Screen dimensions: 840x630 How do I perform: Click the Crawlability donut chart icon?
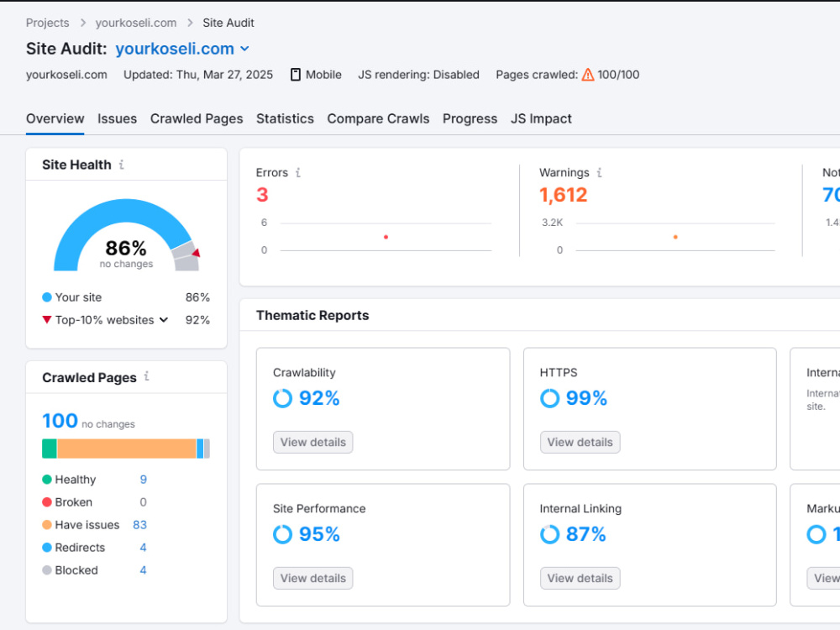(x=282, y=398)
